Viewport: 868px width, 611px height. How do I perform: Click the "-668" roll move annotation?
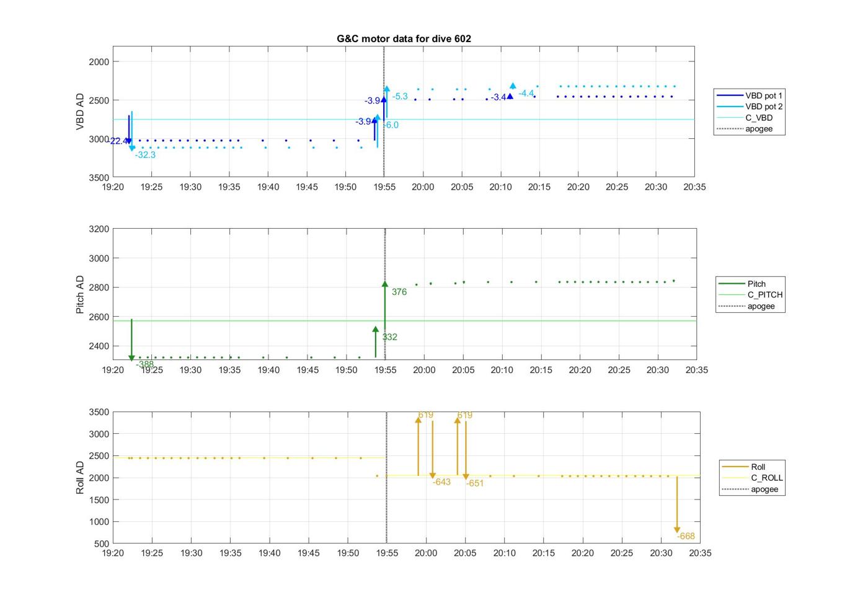(x=686, y=537)
